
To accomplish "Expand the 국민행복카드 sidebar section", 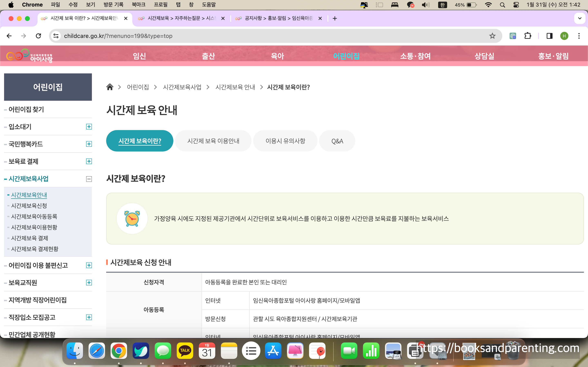I will coord(89,144).
